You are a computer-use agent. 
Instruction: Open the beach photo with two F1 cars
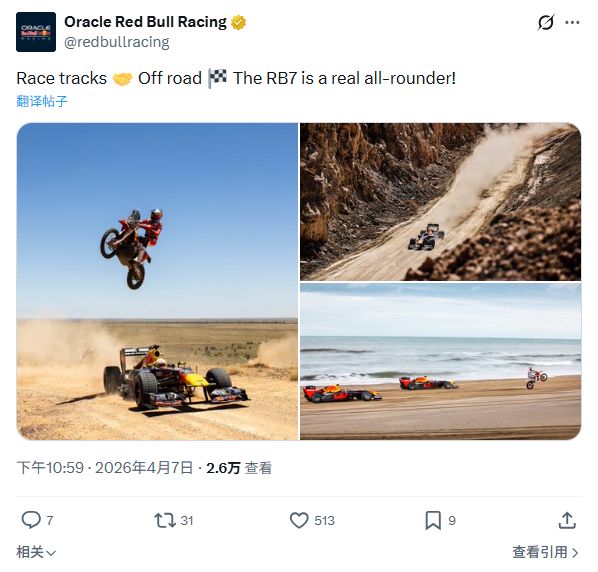[440, 362]
